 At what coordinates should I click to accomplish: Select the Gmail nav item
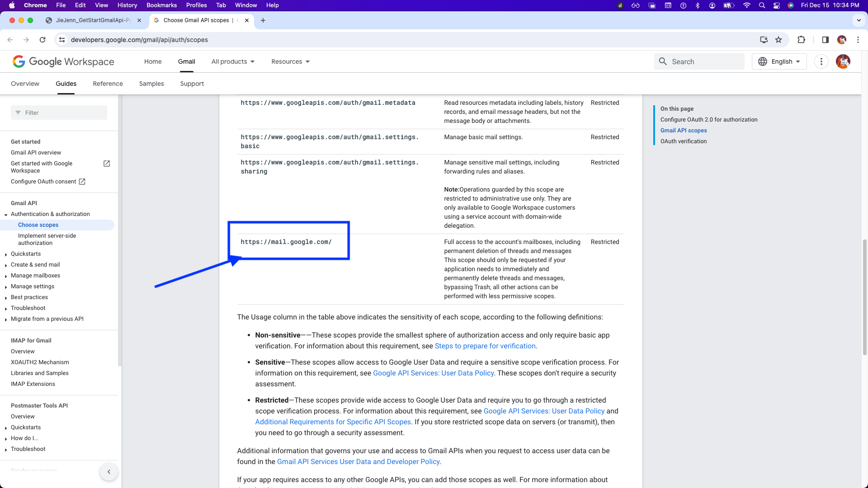coord(186,61)
